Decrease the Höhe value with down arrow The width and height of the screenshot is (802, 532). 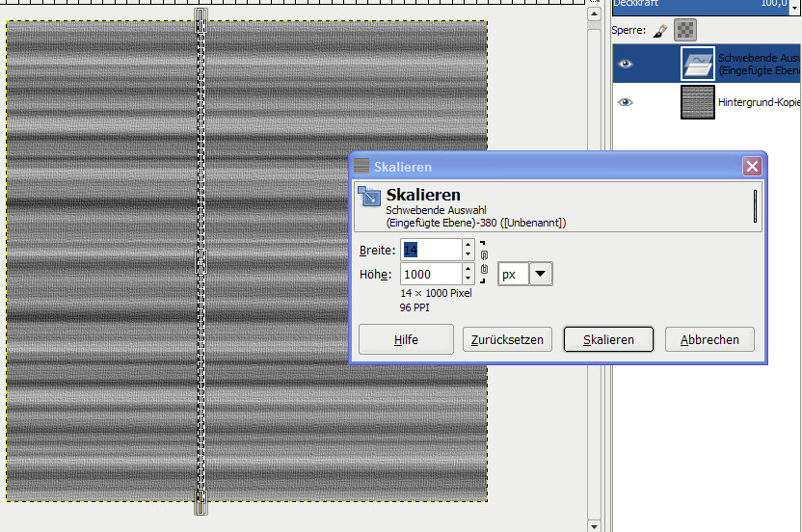pos(468,280)
